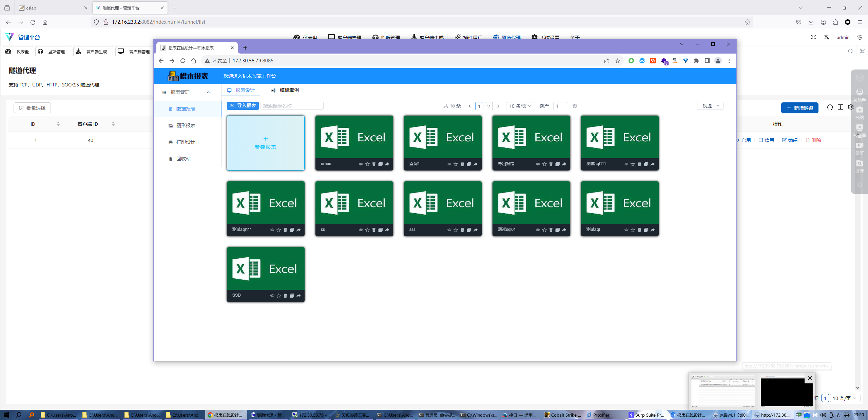Select 图形报表 in the sidebar menu

tap(186, 125)
